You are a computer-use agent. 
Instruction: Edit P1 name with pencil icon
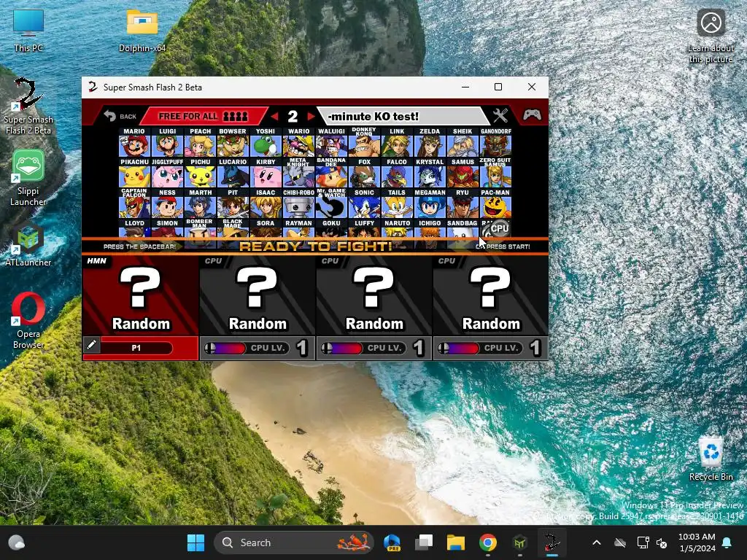pyautogui.click(x=92, y=345)
